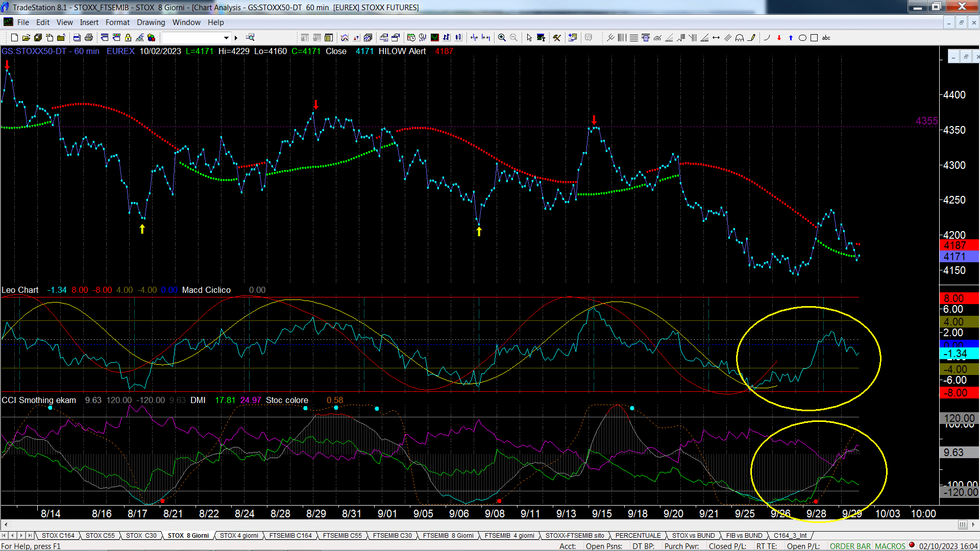Viewport: 980px width, 551px height.
Task: Select the pointer arrow tool
Action: (x=529, y=38)
